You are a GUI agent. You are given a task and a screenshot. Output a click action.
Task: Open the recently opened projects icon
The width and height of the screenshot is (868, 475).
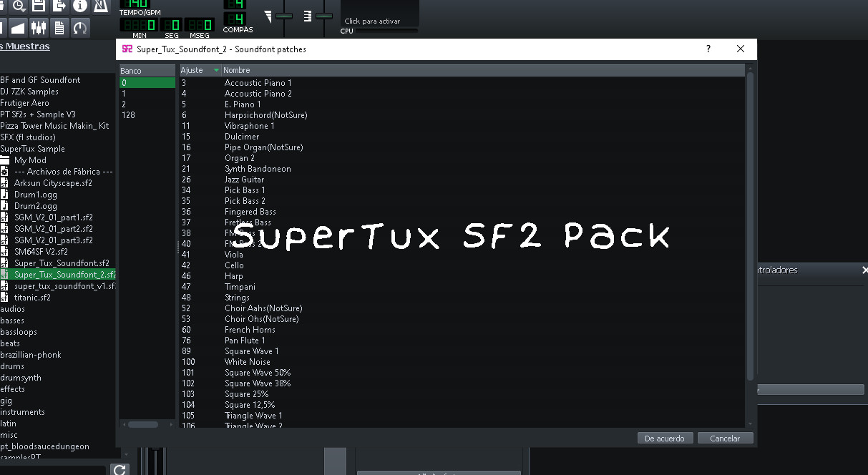tap(16, 6)
